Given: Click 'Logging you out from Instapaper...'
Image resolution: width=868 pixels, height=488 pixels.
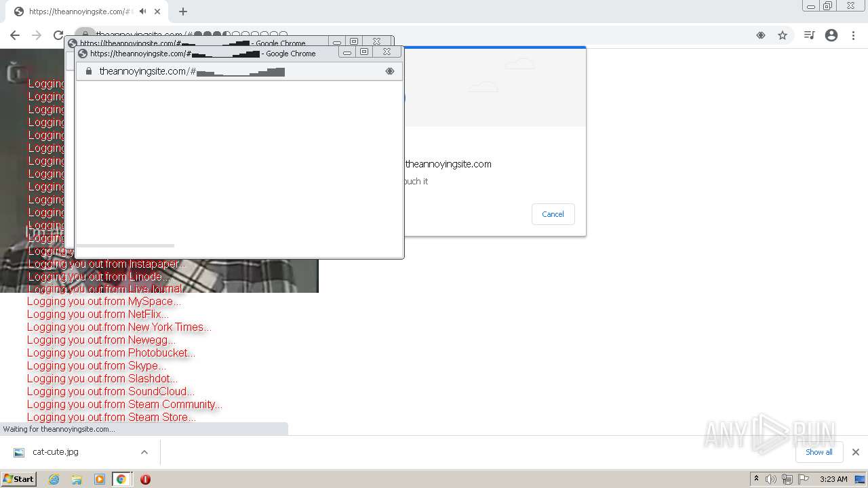Looking at the screenshot, I should pos(106,264).
